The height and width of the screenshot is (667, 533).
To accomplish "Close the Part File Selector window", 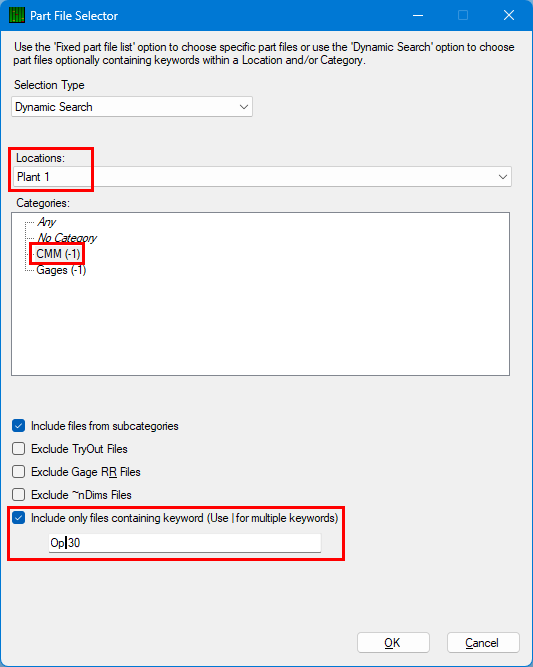I will coord(509,16).
